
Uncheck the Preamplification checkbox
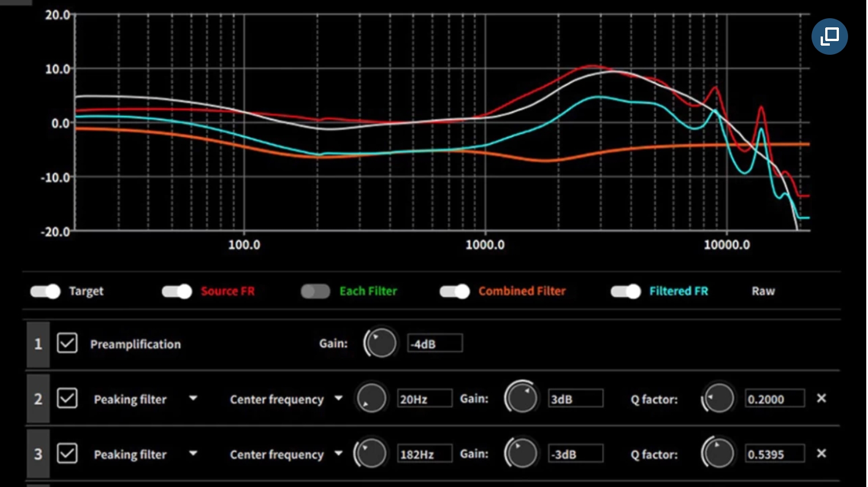[x=67, y=343]
